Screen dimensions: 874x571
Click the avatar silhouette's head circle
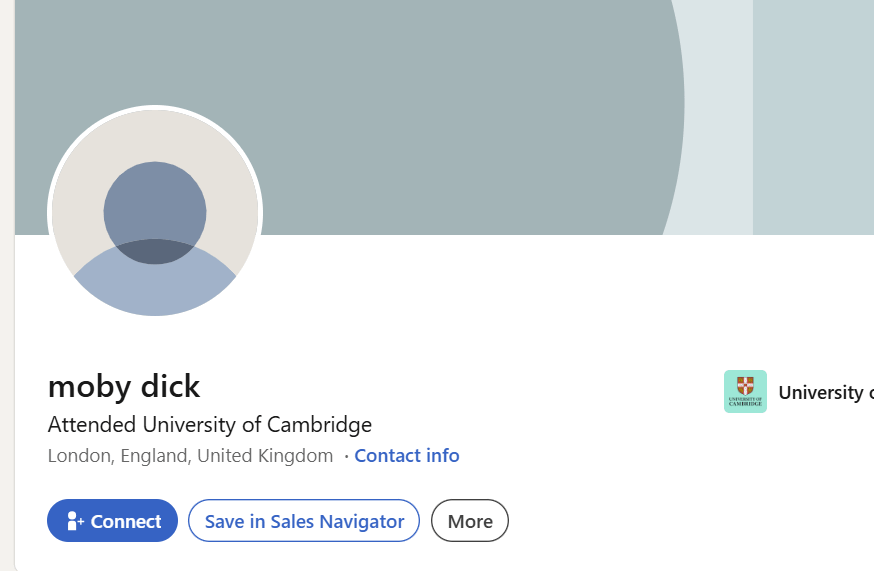[155, 213]
